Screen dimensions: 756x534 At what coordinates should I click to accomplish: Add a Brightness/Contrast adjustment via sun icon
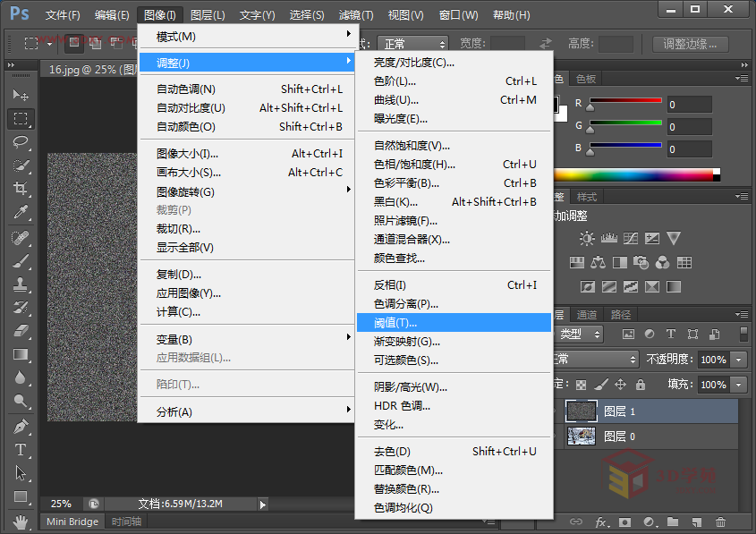pyautogui.click(x=587, y=239)
